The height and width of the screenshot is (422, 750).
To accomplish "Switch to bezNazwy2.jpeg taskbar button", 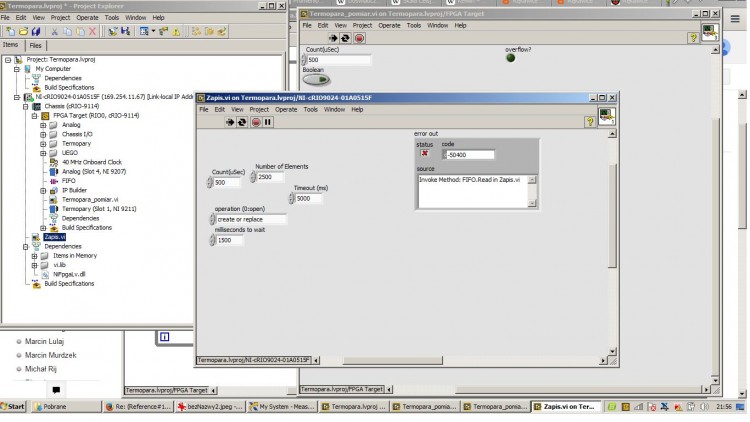I will click(x=210, y=407).
